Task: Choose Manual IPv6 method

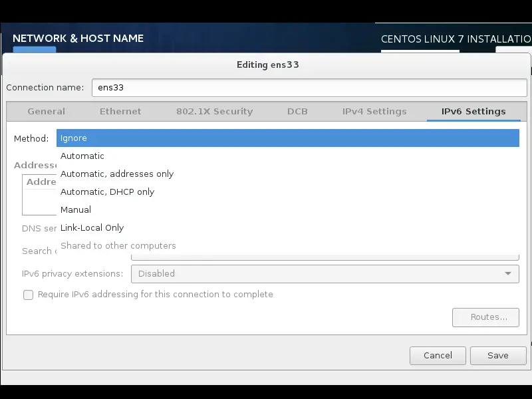Action: click(x=288, y=210)
